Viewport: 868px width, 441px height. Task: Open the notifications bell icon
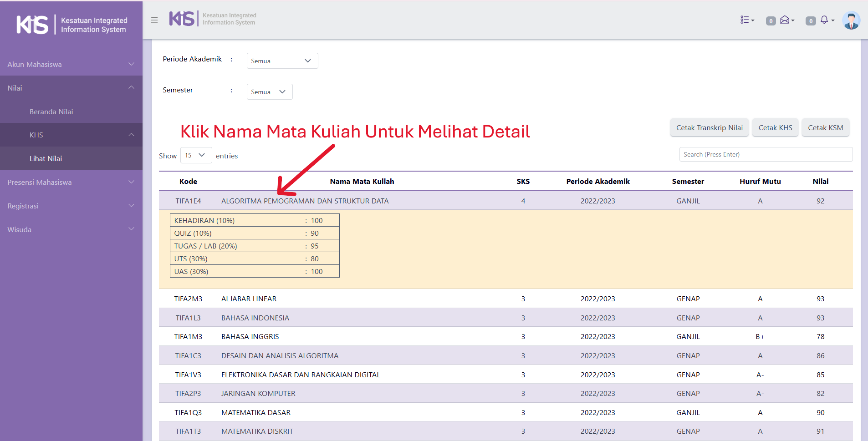[x=826, y=20]
